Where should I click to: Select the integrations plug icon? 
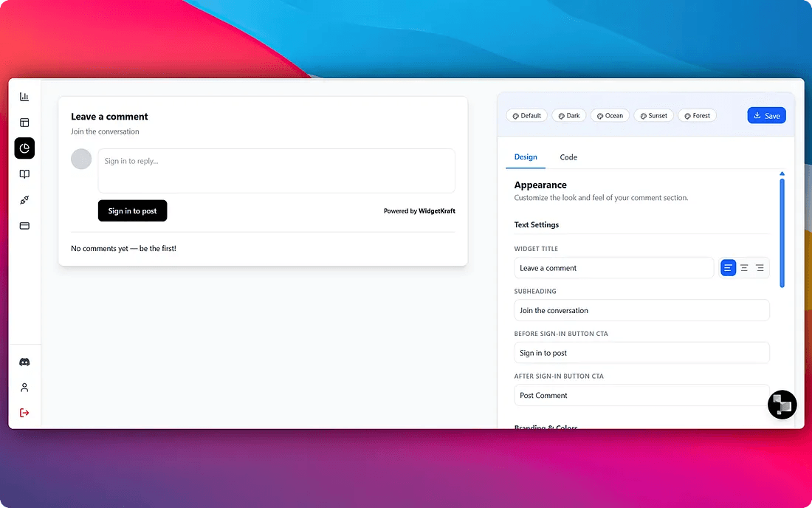(24, 199)
